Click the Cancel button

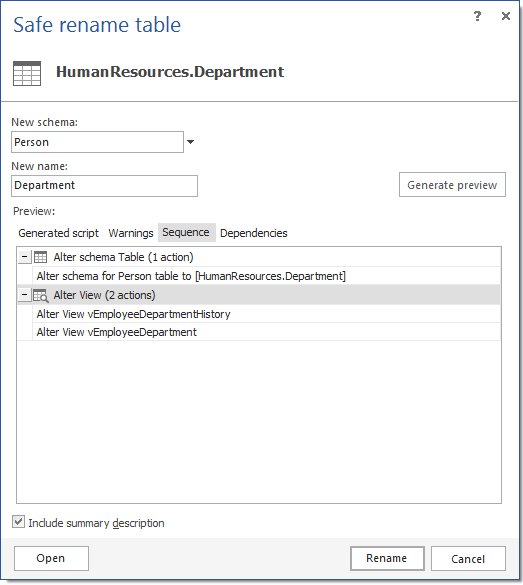point(468,559)
